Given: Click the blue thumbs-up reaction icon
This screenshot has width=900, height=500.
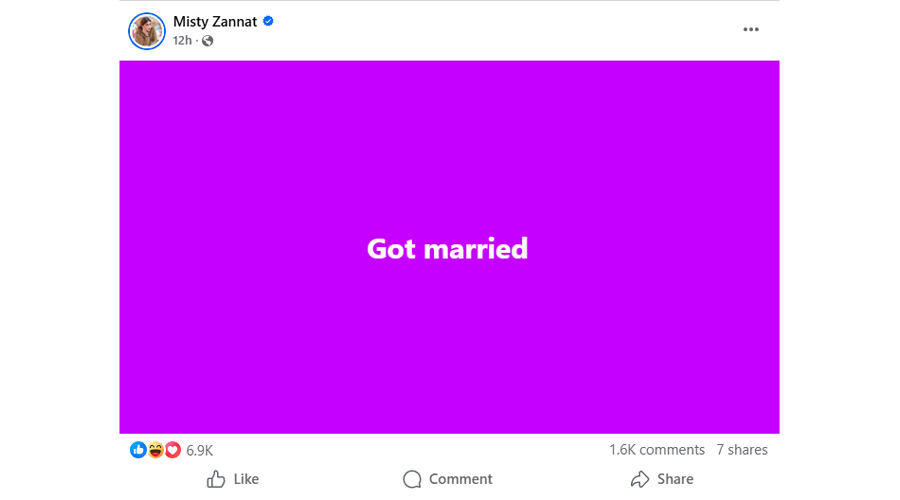Looking at the screenshot, I should 138,450.
